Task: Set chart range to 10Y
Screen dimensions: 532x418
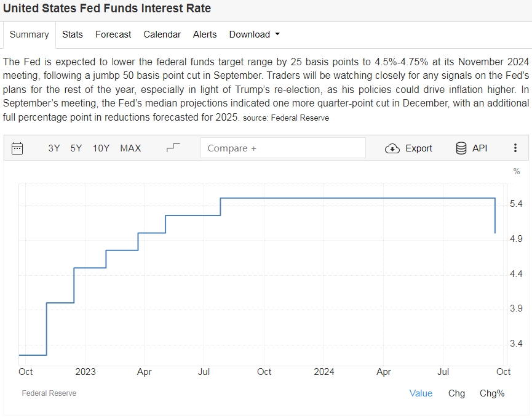Action: tap(101, 148)
